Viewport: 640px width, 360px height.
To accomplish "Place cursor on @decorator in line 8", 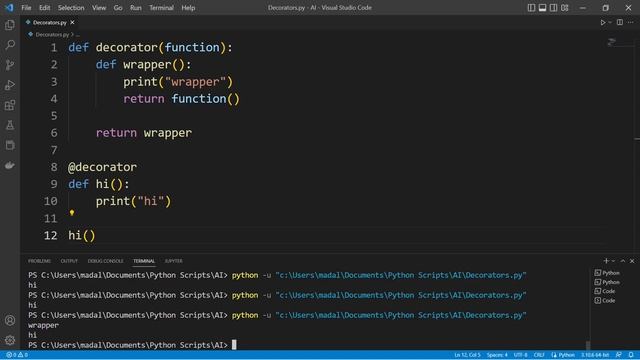I will (x=102, y=167).
